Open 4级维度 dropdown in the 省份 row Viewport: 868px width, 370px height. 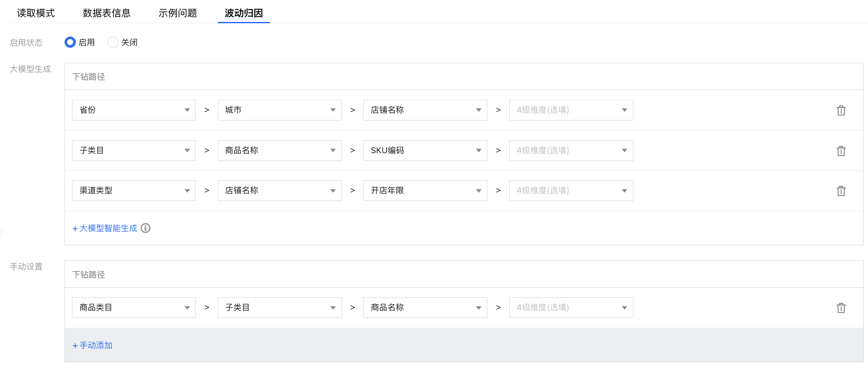click(x=571, y=110)
